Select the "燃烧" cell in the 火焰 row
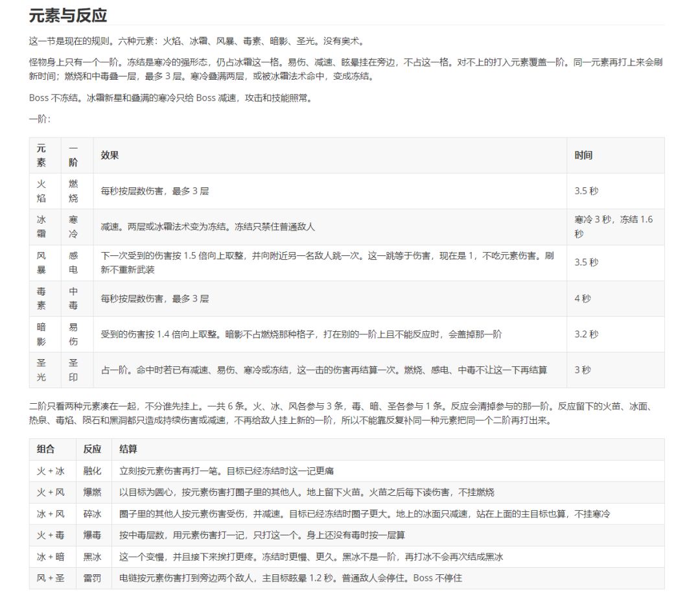This screenshot has width=700, height=595. click(77, 191)
